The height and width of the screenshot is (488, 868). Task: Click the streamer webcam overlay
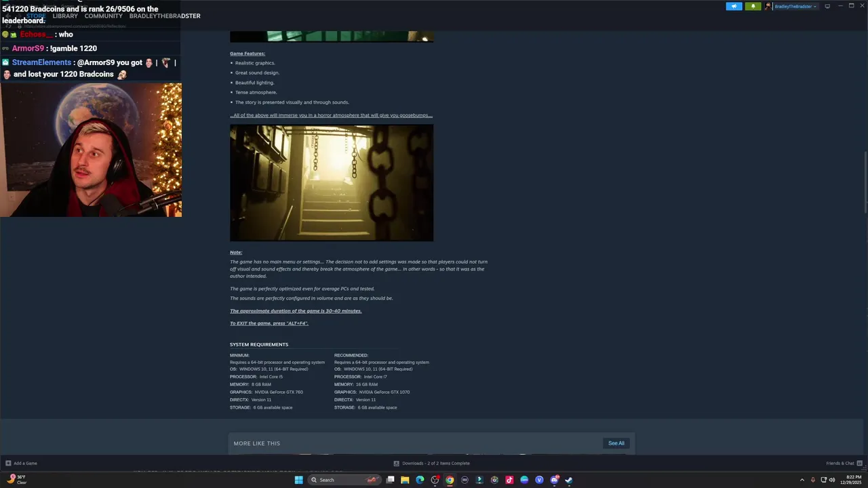click(91, 150)
